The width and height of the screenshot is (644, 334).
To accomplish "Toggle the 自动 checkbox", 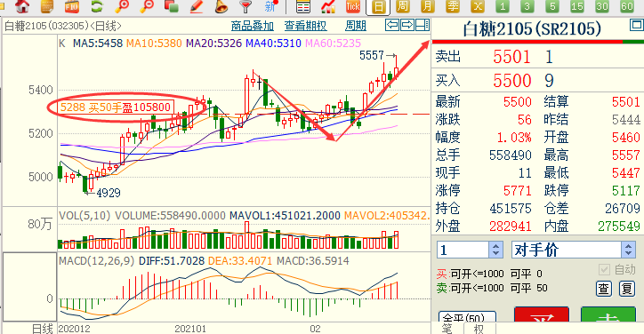I will 604,269.
